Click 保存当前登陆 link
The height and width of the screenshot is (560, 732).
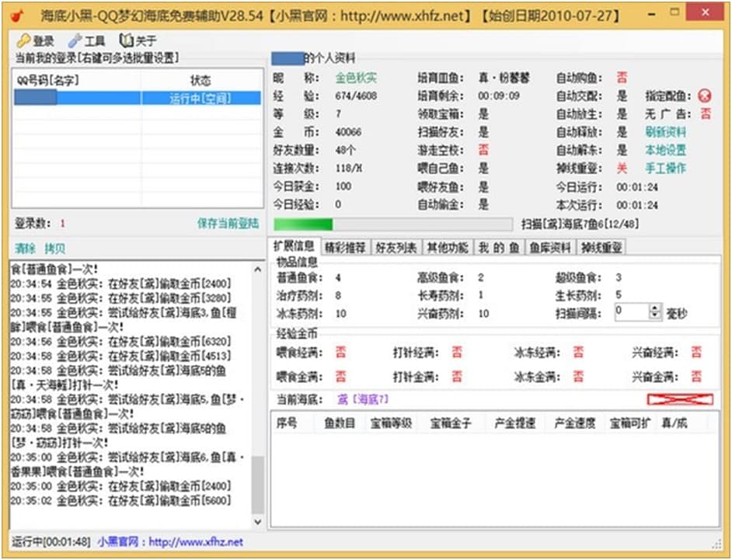228,224
